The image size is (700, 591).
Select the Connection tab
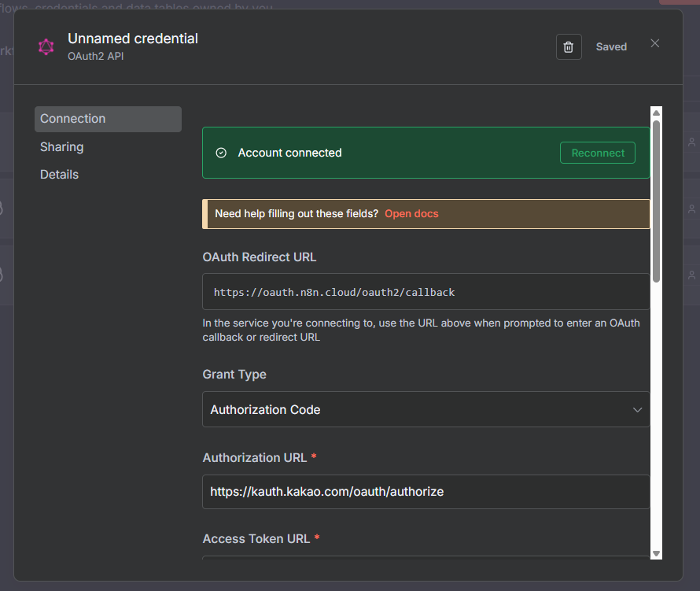coord(108,119)
